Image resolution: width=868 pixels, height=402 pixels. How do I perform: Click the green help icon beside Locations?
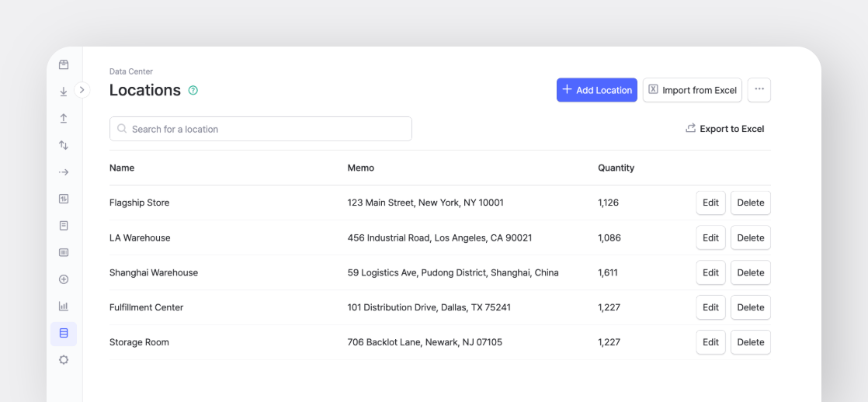(x=193, y=90)
